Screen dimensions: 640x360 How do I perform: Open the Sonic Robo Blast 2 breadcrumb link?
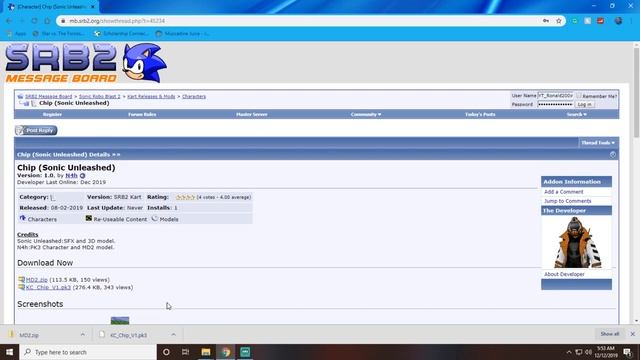click(100, 97)
